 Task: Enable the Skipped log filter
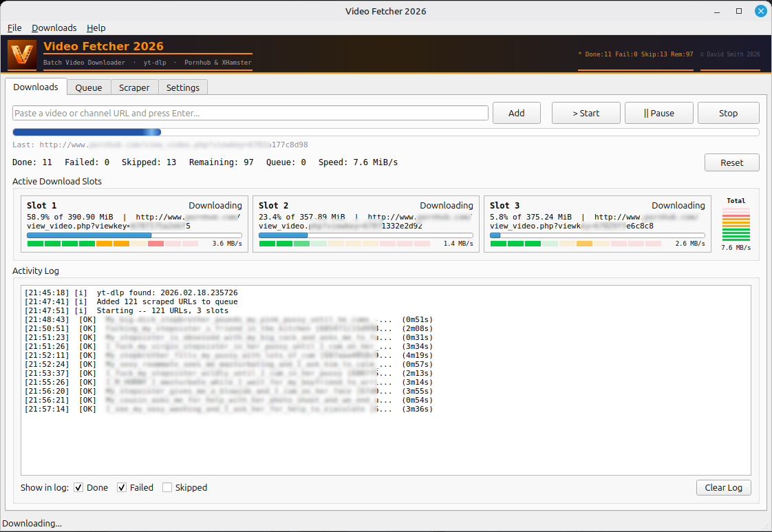[167, 487]
